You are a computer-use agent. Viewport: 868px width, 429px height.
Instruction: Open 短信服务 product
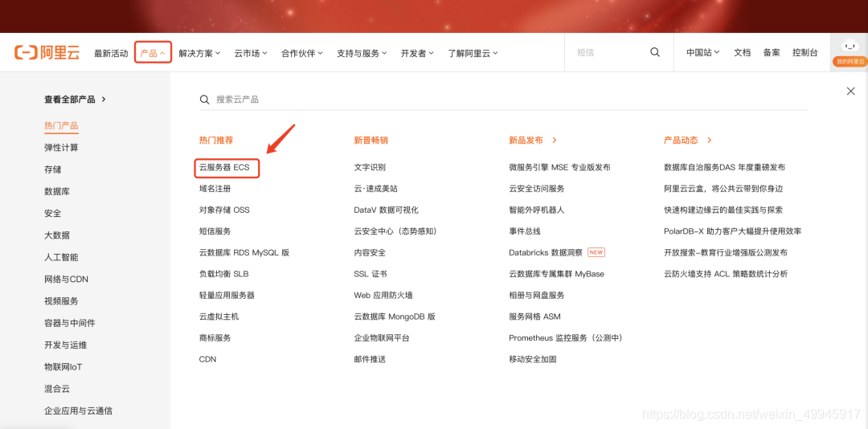click(215, 231)
